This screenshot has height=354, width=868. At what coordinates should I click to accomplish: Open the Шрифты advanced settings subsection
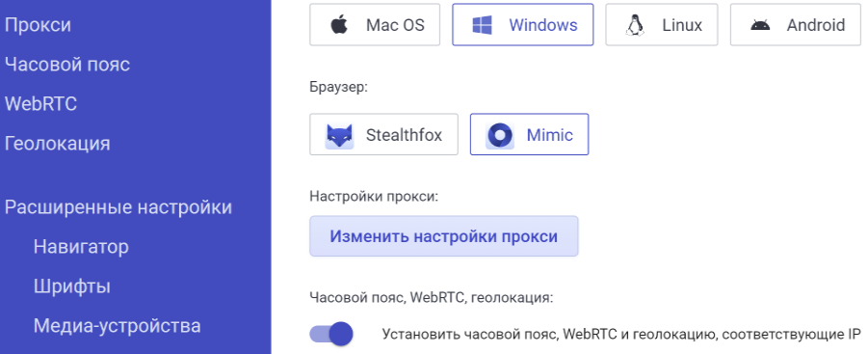(71, 286)
